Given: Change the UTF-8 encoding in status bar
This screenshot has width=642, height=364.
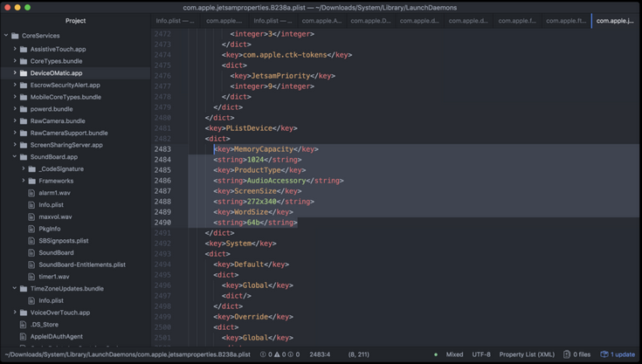Looking at the screenshot, I should click(481, 354).
